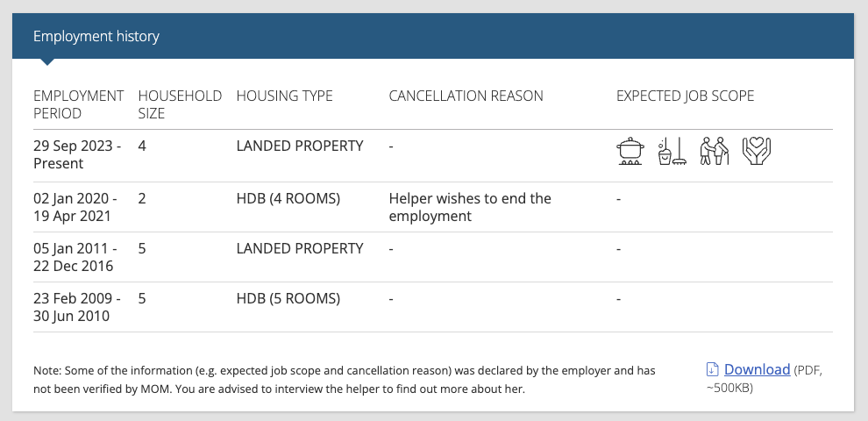Open the Download PDF link

pyautogui.click(x=757, y=369)
